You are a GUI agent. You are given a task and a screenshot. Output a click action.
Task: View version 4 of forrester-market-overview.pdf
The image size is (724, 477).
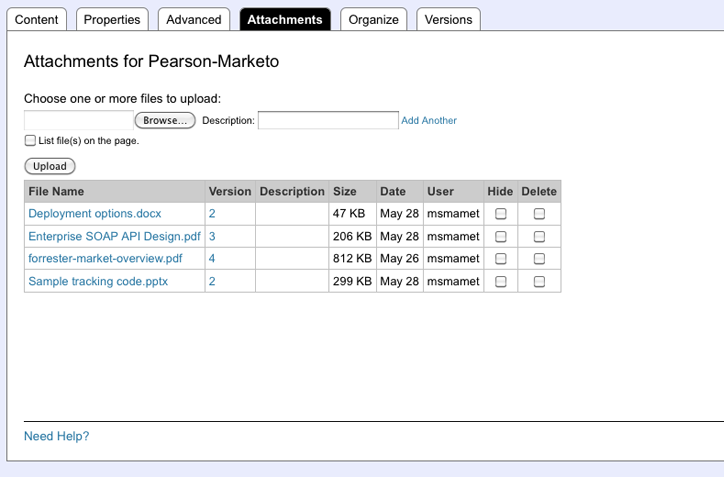(x=212, y=258)
